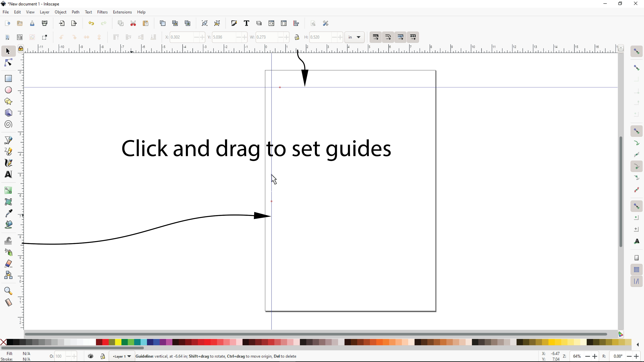This screenshot has height=362, width=644.
Task: Open the units dropdown showing in
Action: click(x=354, y=37)
